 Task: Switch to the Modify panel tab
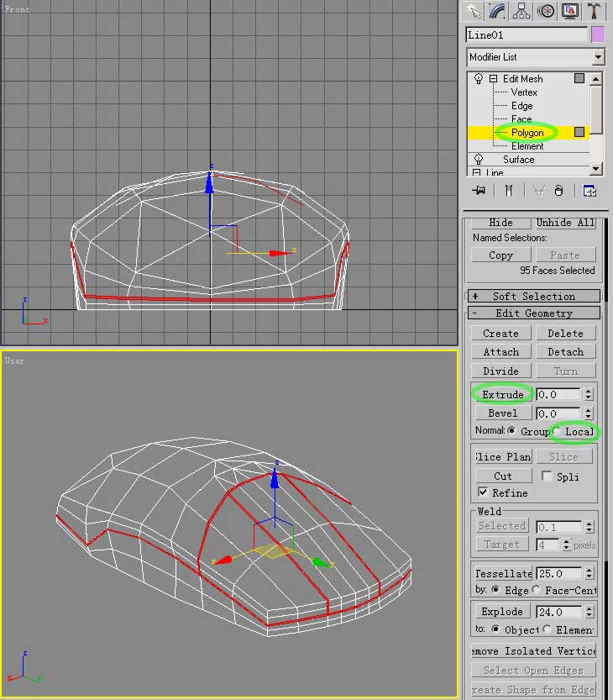(x=498, y=11)
